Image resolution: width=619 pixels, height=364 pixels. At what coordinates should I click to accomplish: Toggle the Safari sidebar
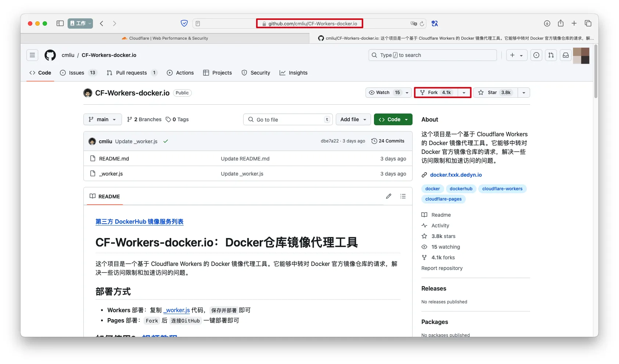[60, 24]
